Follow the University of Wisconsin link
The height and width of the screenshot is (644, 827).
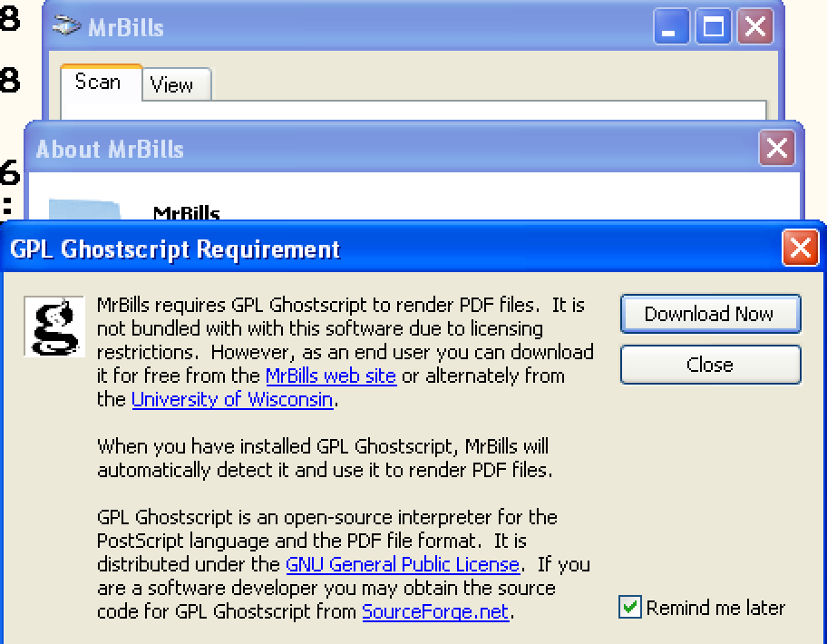click(x=232, y=399)
